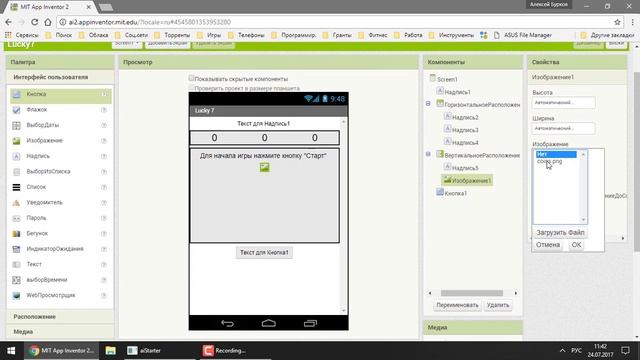Viewport: 640px width, 360px height.
Task: Toggle Показывать скрытые компоненты checkbox
Action: click(x=191, y=78)
